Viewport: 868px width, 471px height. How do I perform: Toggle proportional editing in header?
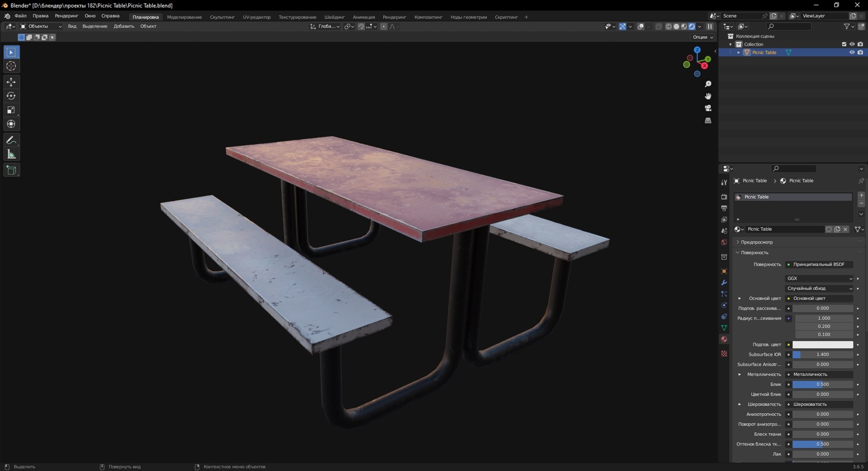point(383,26)
